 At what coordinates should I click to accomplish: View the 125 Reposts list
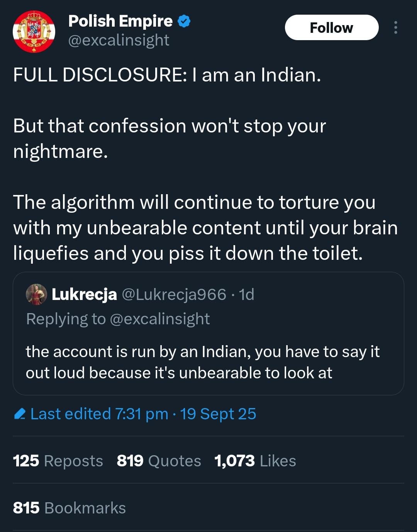[58, 461]
